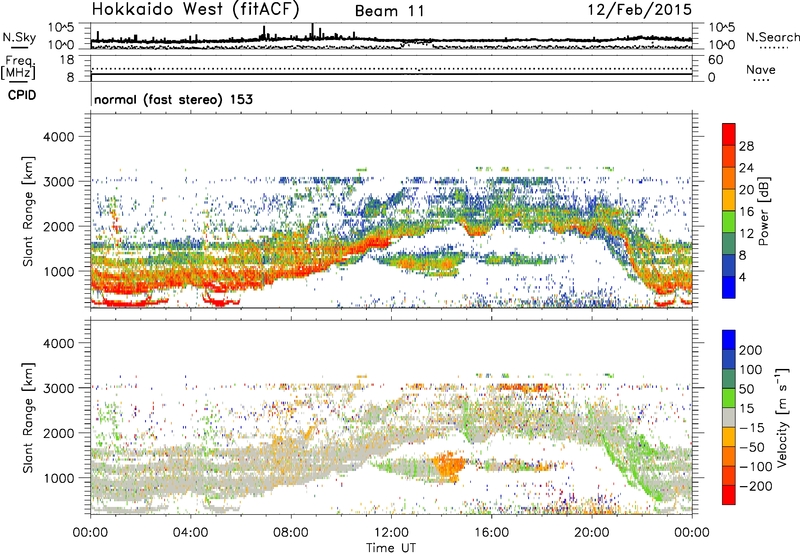The image size is (800, 554).
Task: Select the "Freq. [MHz]" axis label
Action: (x=19, y=68)
